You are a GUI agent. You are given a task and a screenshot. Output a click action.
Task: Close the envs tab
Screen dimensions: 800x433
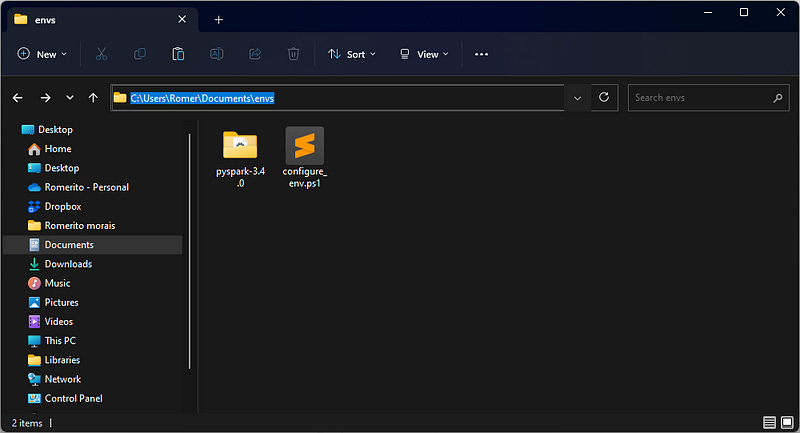click(x=182, y=19)
